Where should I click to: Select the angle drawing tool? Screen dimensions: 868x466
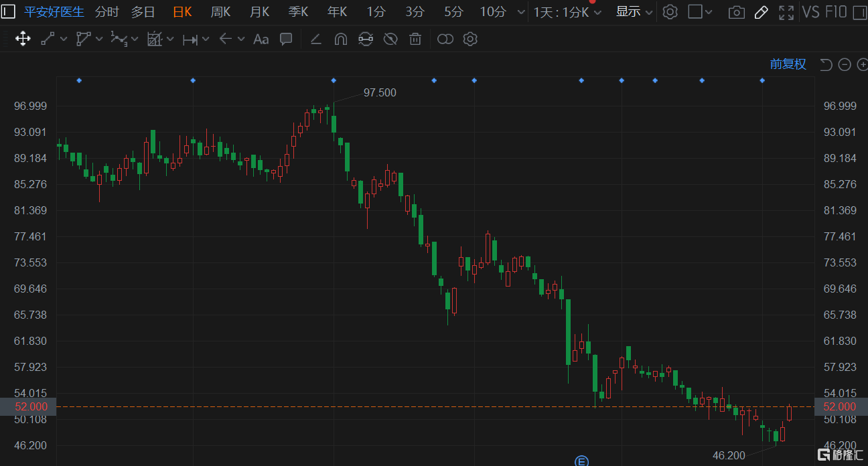tap(315, 40)
